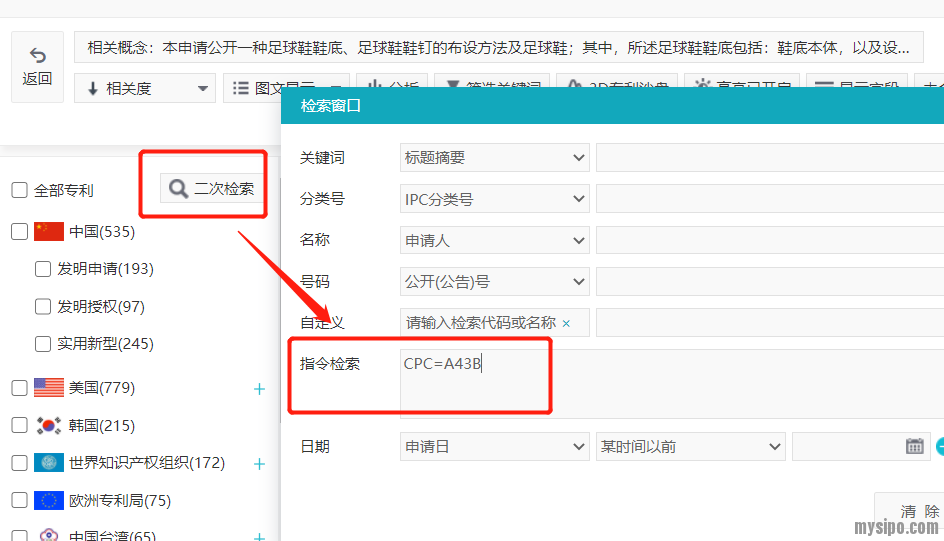This screenshot has height=541, width=944.
Task: Tick the 发明申请(193) checkbox
Action: 43,269
